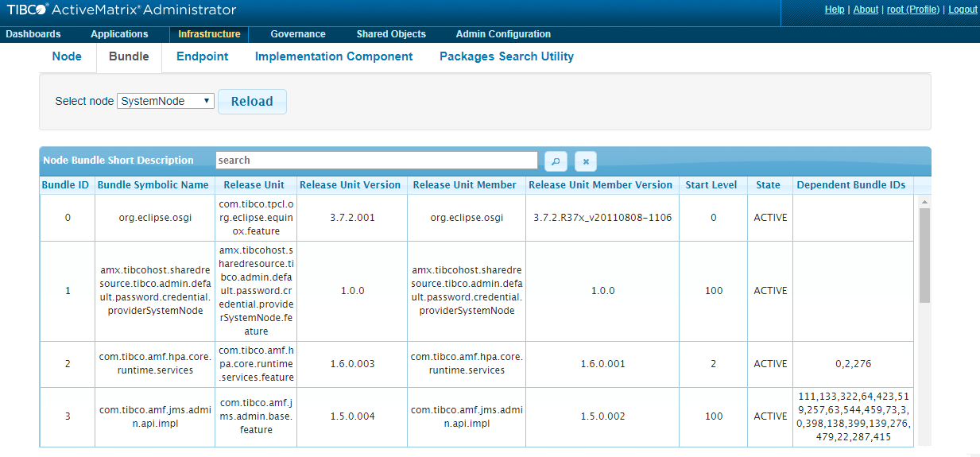This screenshot has width=980, height=457.
Task: Click the table vertical scrollbar thumb
Action: (924, 254)
